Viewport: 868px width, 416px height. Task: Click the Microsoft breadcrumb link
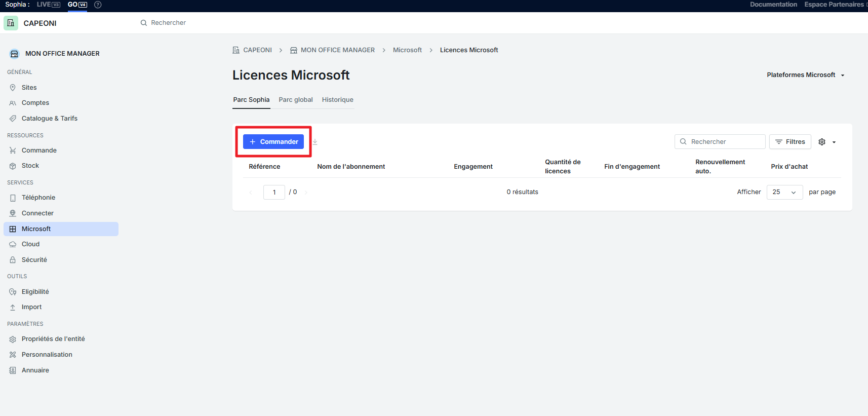(x=407, y=50)
